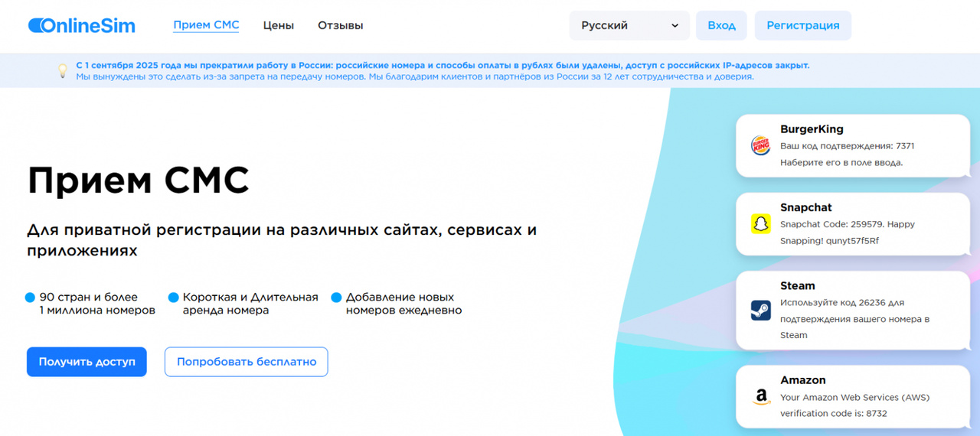Click the Amazon logo icon
This screenshot has height=436, width=980.
tap(760, 396)
